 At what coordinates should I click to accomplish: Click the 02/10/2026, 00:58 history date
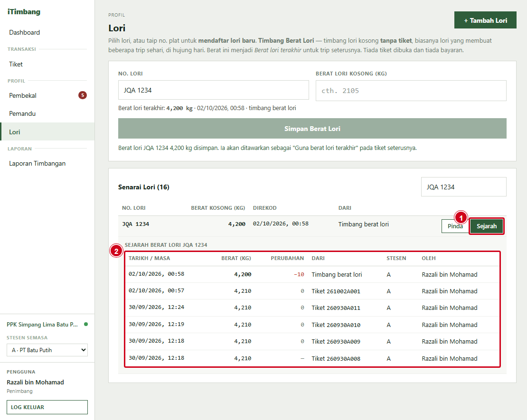tap(156, 274)
